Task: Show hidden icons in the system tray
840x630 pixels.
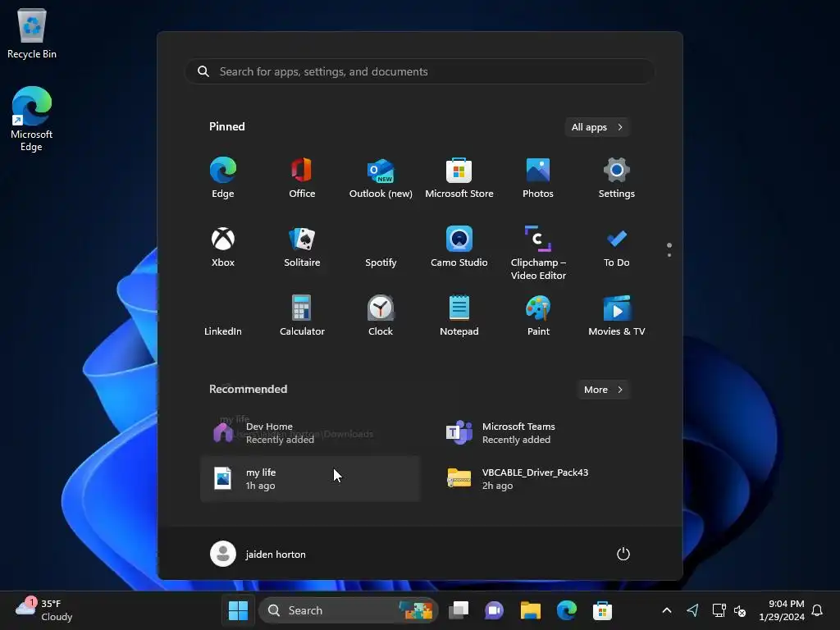Action: 667,610
